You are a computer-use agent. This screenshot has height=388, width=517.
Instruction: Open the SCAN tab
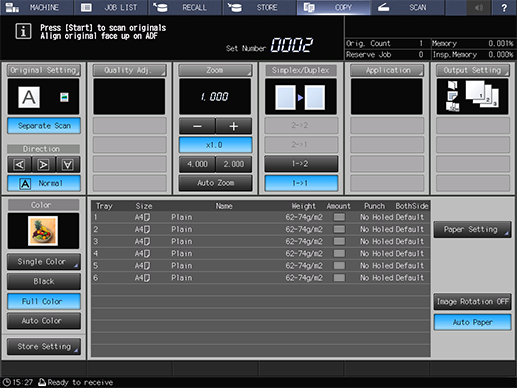407,8
